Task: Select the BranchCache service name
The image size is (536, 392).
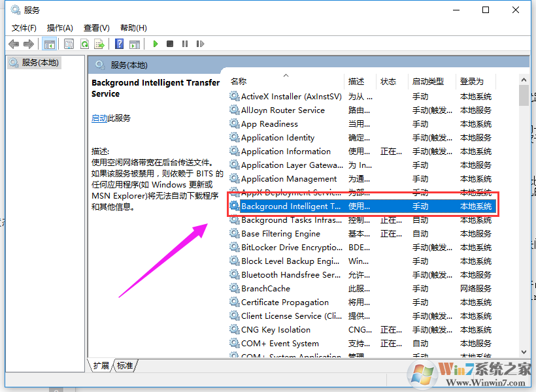Action: coord(265,288)
